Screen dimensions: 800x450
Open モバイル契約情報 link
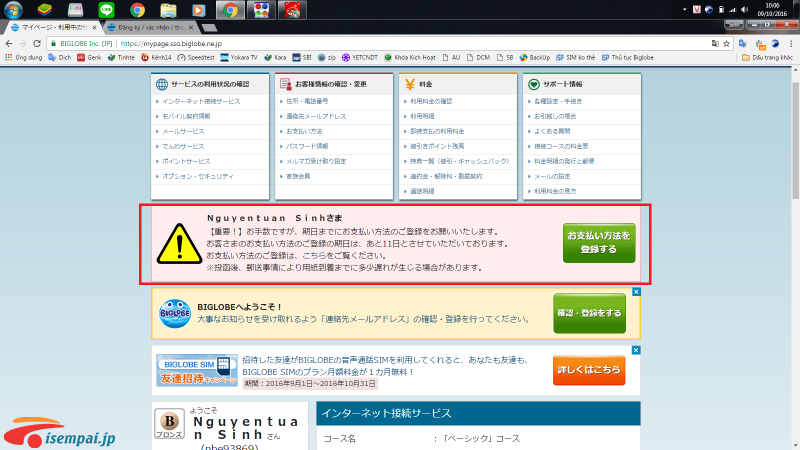186,116
